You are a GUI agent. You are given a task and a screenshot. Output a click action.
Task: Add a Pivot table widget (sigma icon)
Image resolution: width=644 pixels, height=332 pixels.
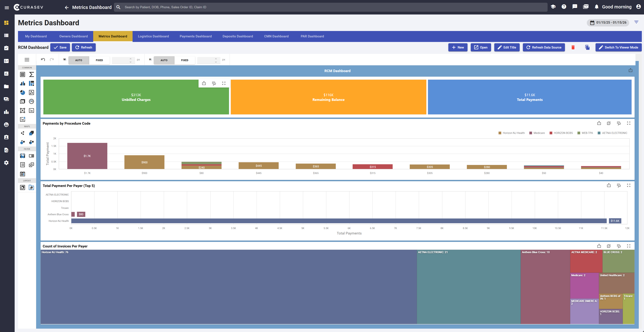point(31,74)
